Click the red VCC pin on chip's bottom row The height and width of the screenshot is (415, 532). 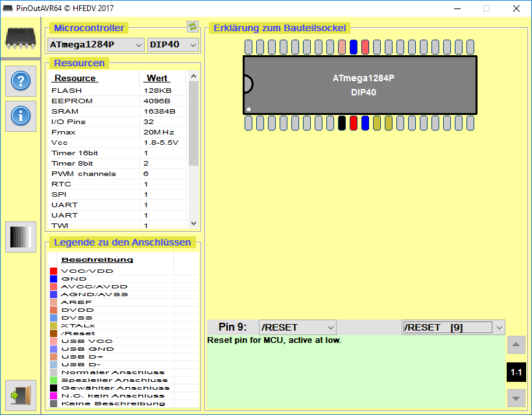pos(354,123)
